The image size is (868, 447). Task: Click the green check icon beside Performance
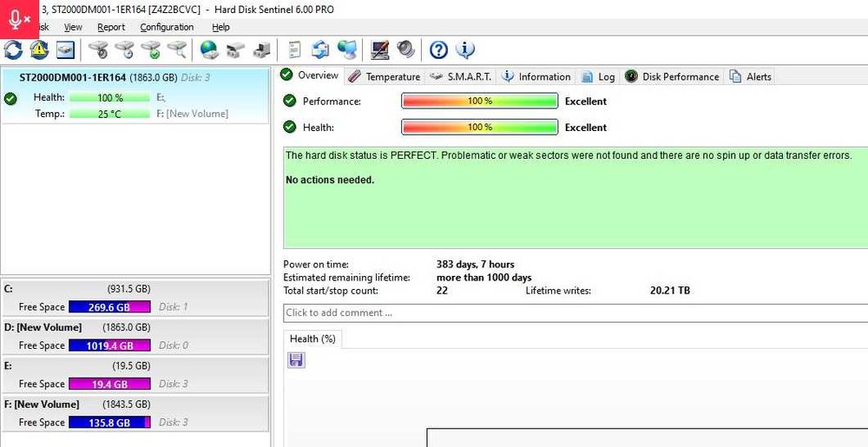pos(290,101)
